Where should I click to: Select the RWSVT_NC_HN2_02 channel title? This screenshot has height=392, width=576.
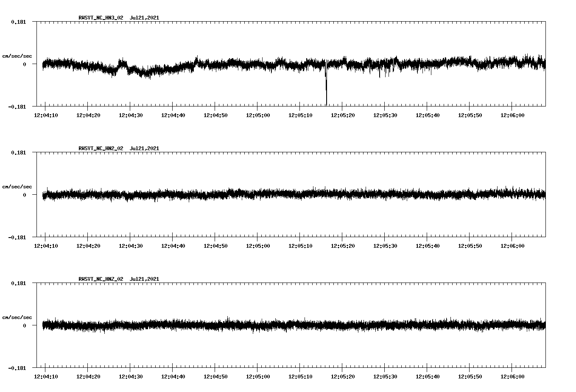[x=101, y=148]
